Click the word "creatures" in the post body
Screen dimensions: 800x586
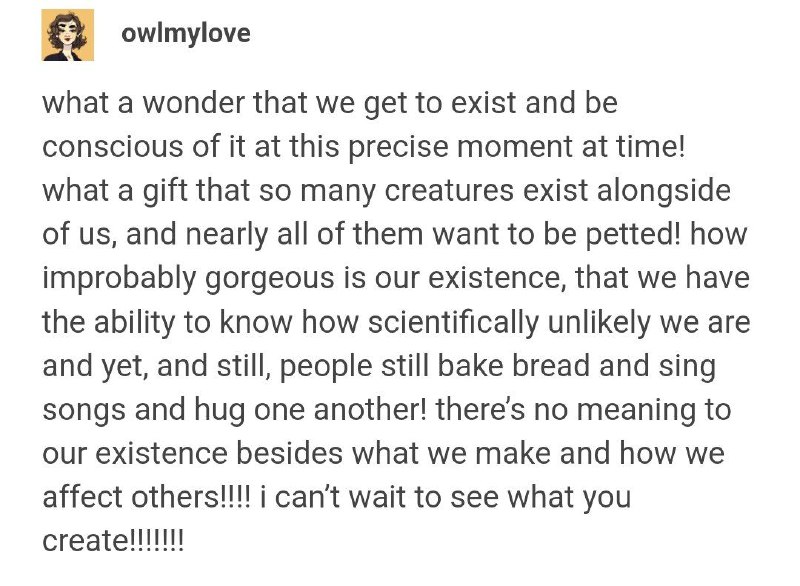(x=449, y=191)
